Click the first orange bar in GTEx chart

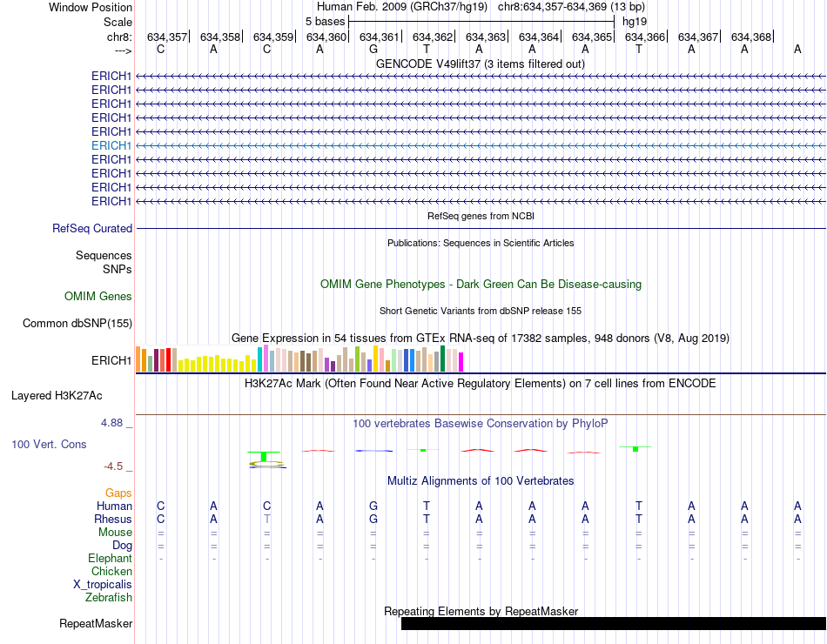coord(138,359)
